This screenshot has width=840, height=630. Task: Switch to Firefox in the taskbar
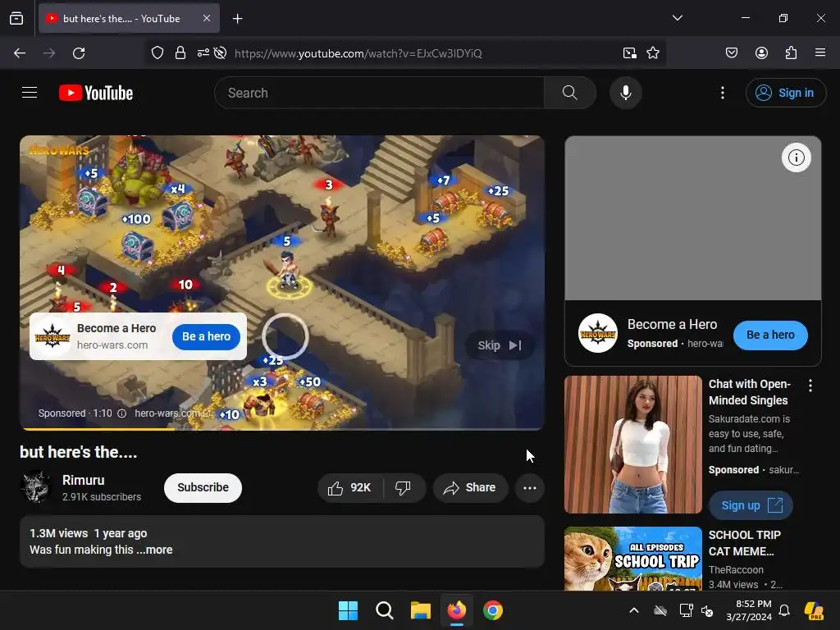click(x=456, y=610)
